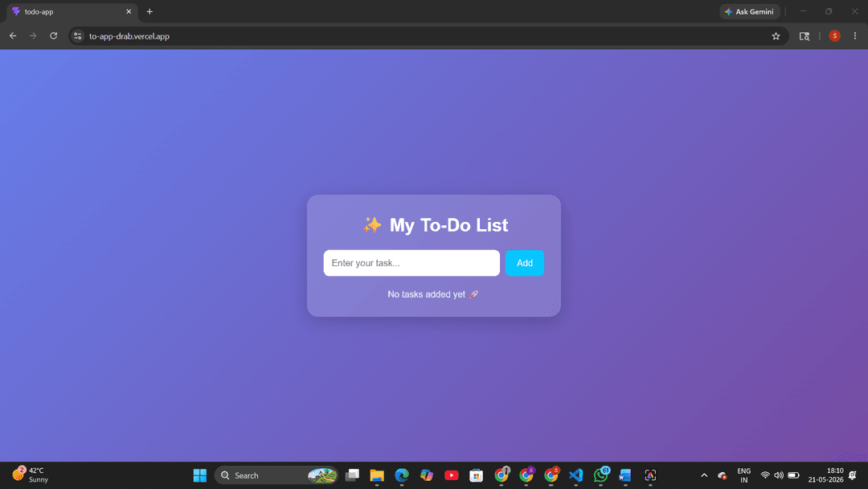The image size is (868, 489).
Task: Open the clock and date 18:10
Action: [x=825, y=475]
